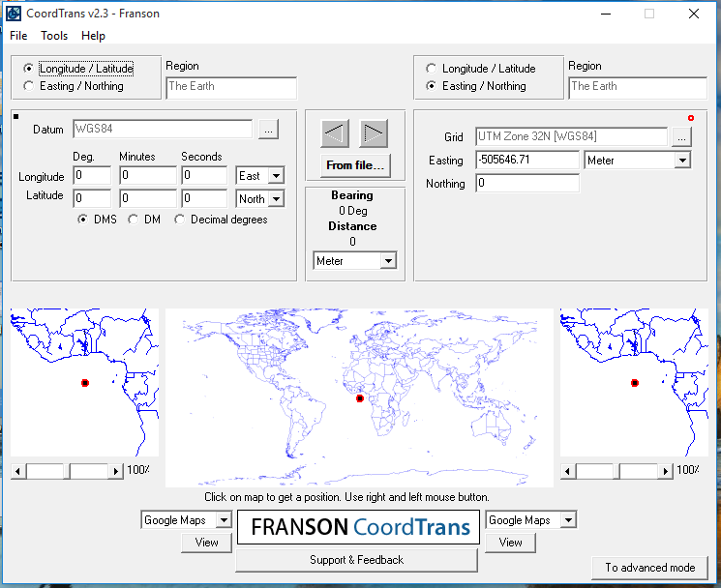The image size is (721, 588).
Task: Click left arrow of right map zoom scrollbar
Action: [x=568, y=471]
